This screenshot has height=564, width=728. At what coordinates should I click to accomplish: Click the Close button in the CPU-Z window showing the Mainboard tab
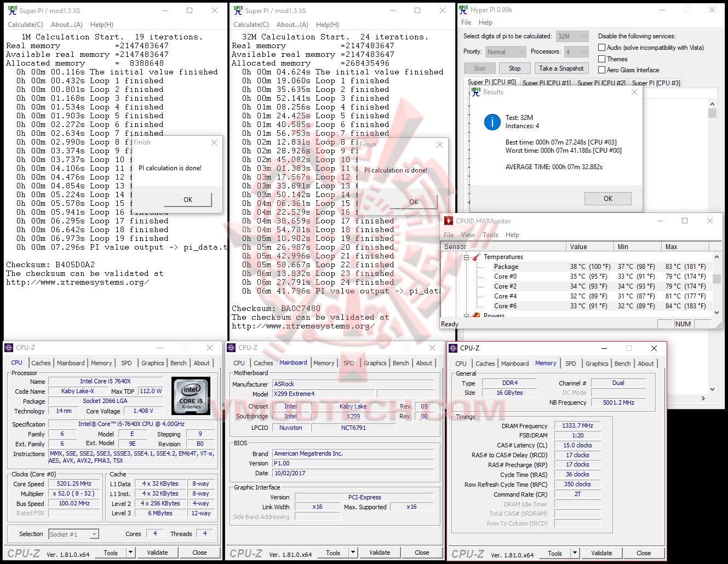pos(422,553)
